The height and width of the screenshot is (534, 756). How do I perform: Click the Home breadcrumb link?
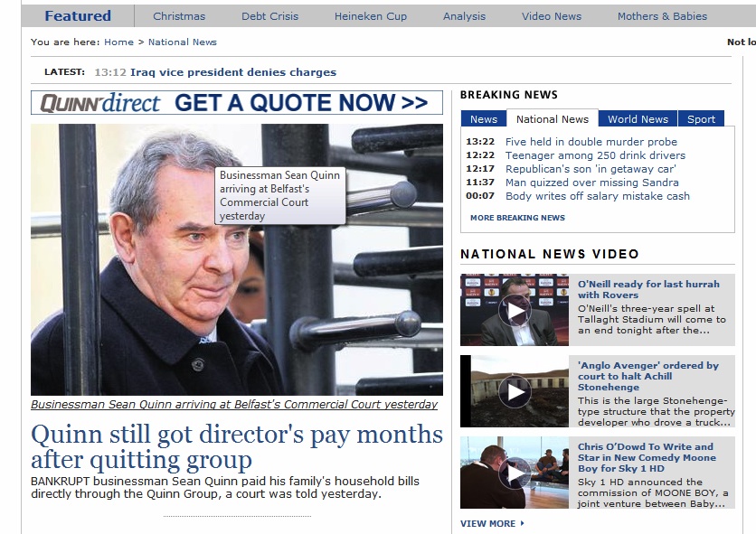pos(118,42)
